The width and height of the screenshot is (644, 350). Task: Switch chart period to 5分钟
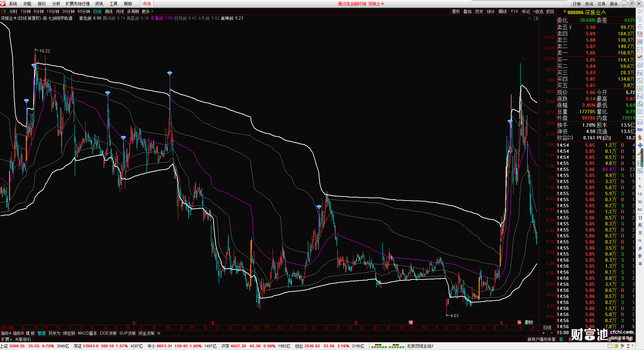pyautogui.click(x=39, y=11)
